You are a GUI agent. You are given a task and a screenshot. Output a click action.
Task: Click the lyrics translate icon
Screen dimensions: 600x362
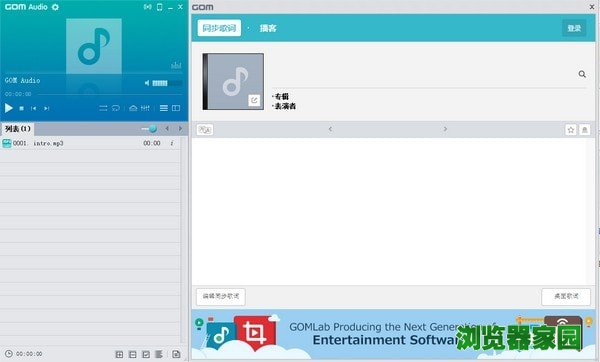tap(205, 130)
